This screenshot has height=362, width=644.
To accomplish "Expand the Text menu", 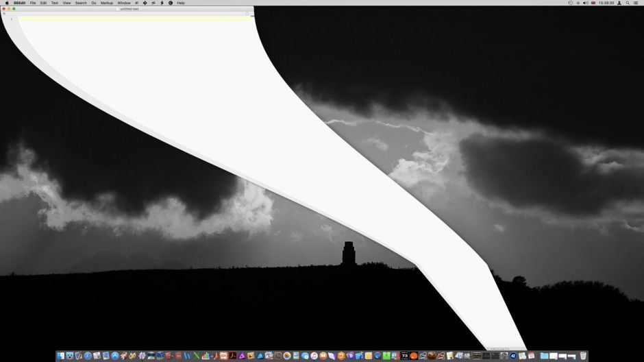I will tap(55, 3).
